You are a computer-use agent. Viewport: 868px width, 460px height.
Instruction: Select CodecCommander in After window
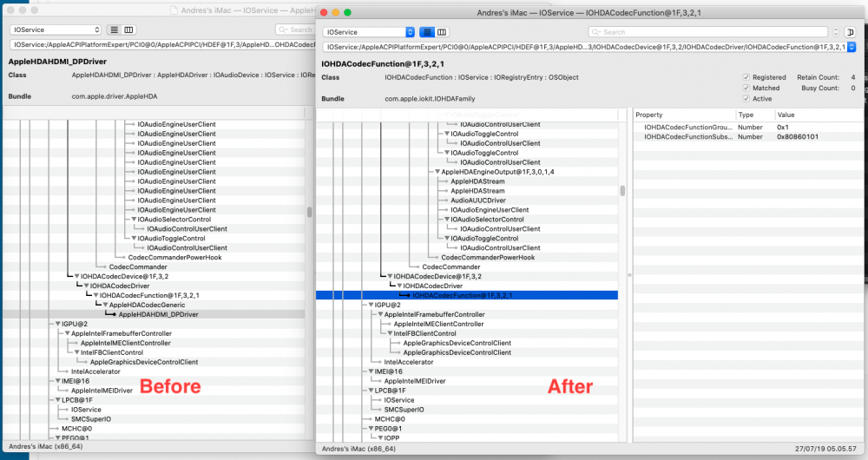450,266
